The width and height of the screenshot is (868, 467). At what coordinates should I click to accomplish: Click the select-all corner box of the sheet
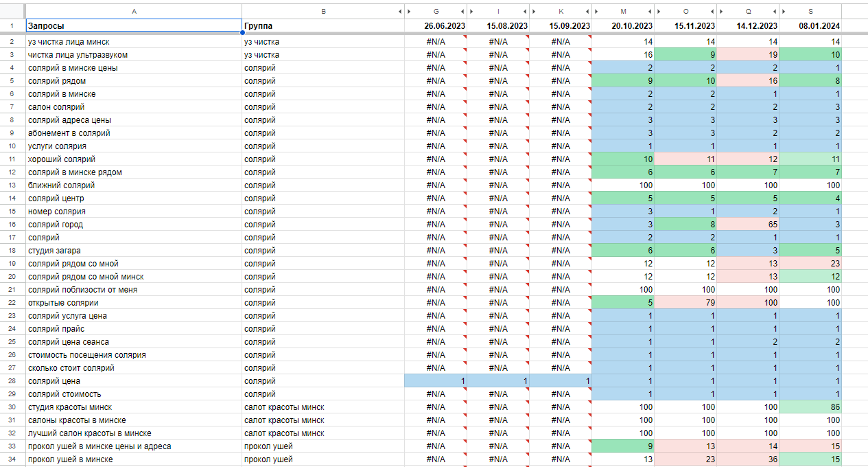12,12
